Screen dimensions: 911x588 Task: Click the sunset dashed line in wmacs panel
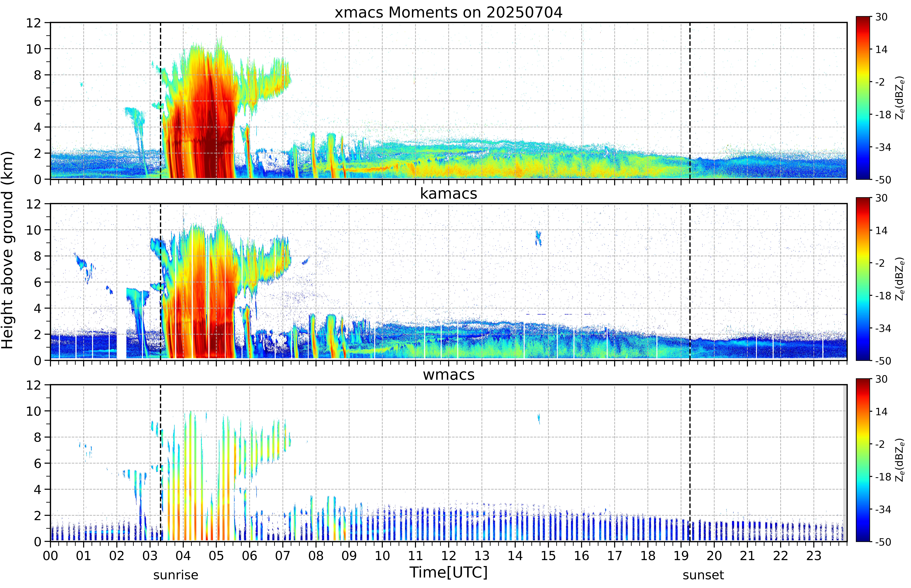[x=690, y=463]
